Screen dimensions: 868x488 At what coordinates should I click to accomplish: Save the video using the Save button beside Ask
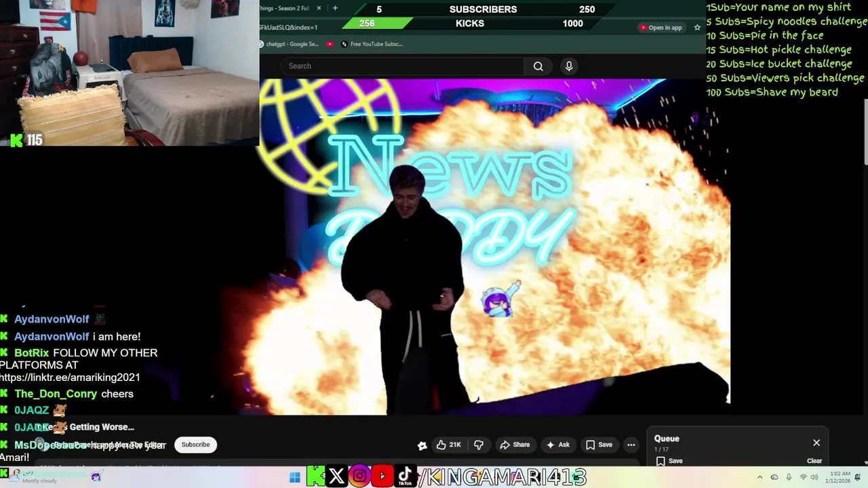(599, 445)
